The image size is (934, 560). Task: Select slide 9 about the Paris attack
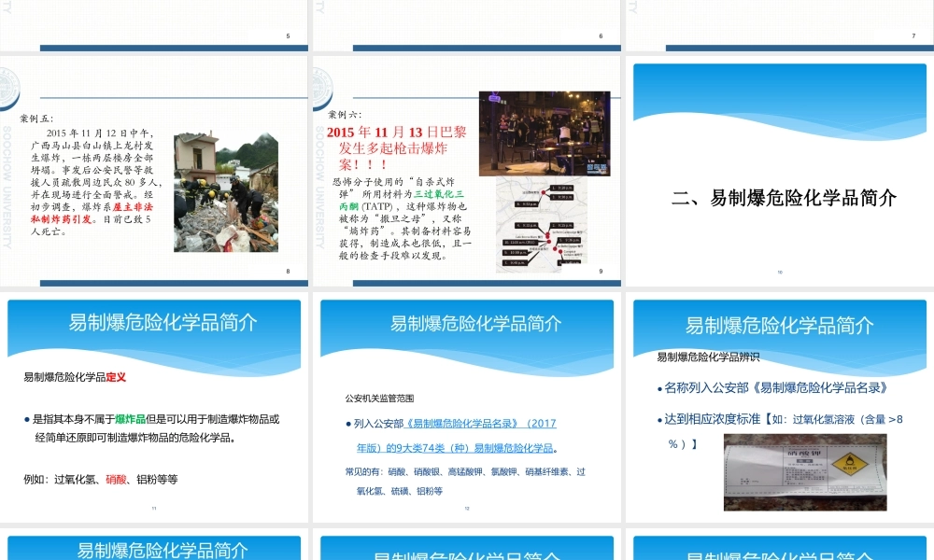466,172
